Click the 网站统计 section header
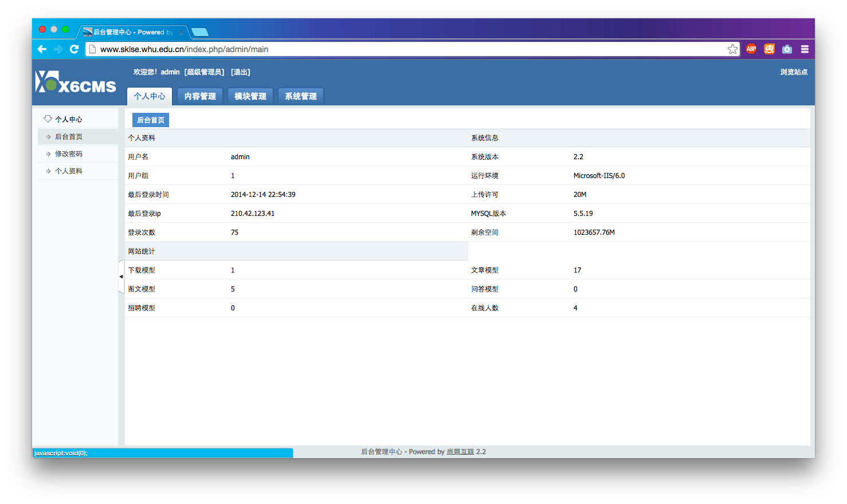This screenshot has width=847, height=504. [x=142, y=251]
